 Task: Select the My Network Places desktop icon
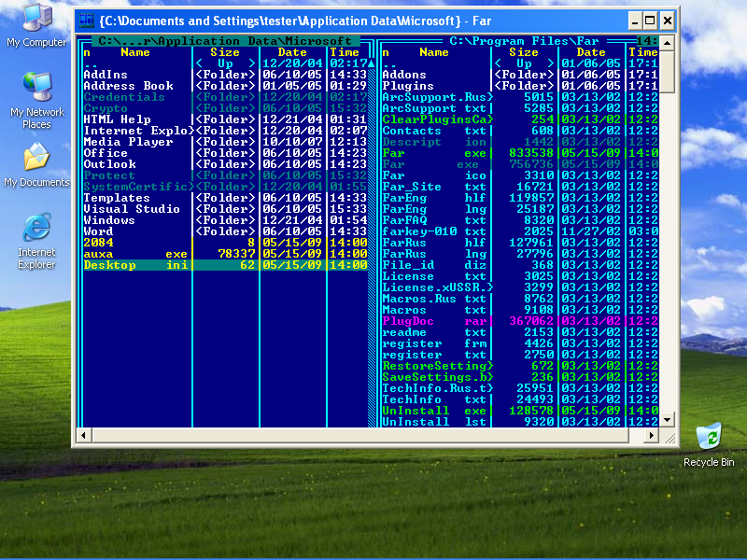click(x=36, y=101)
